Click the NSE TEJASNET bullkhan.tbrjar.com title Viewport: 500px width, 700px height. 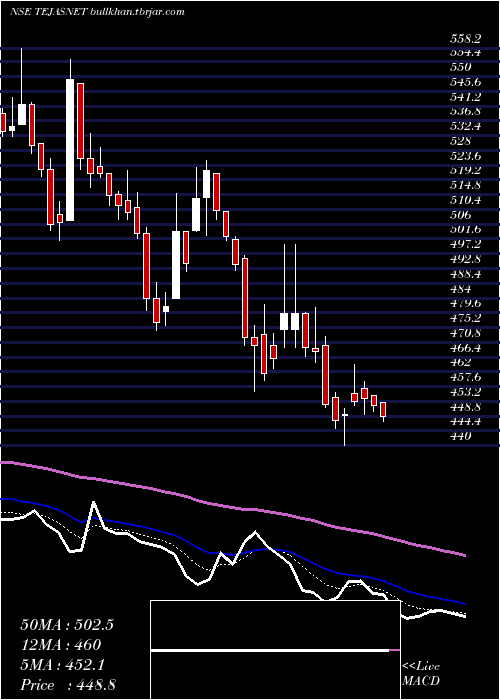coord(97,12)
